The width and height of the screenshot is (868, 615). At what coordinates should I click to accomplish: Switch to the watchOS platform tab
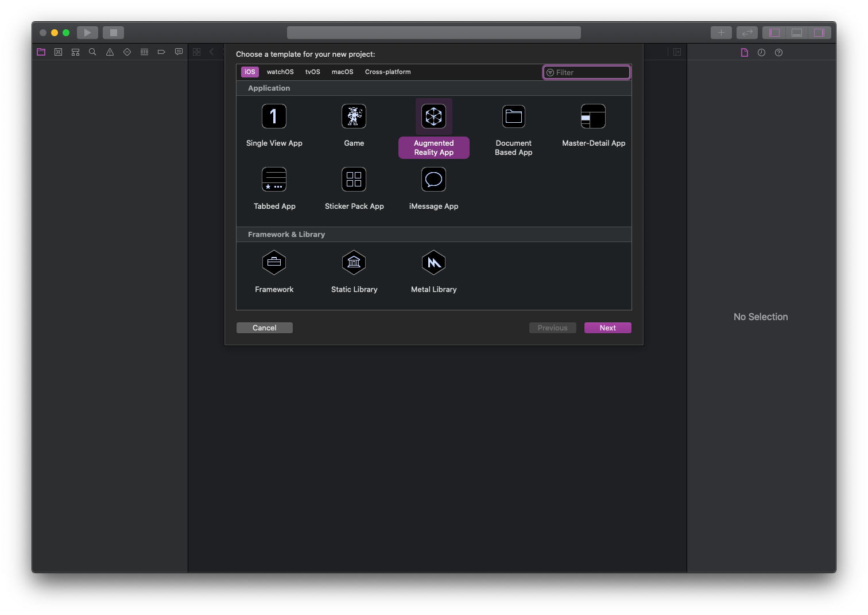[280, 72]
